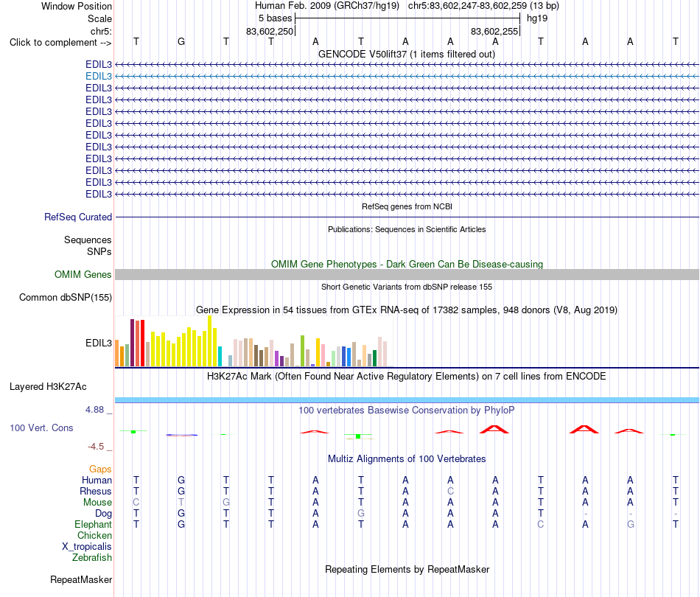Viewport: 700px width, 597px height.
Task: Click the light-blue H3K27Ac signal bar
Action: [x=407, y=400]
